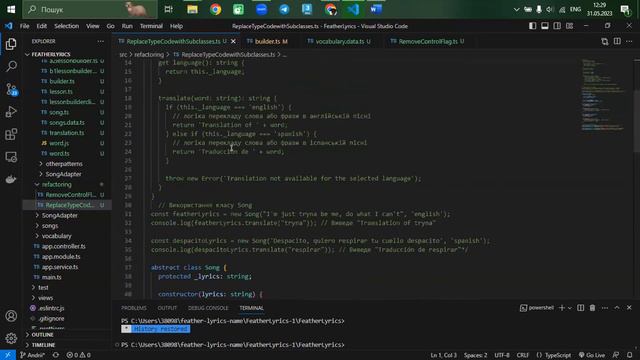Open Word from Windows taskbar
This screenshot has width=640, height=360.
tap(376, 9)
